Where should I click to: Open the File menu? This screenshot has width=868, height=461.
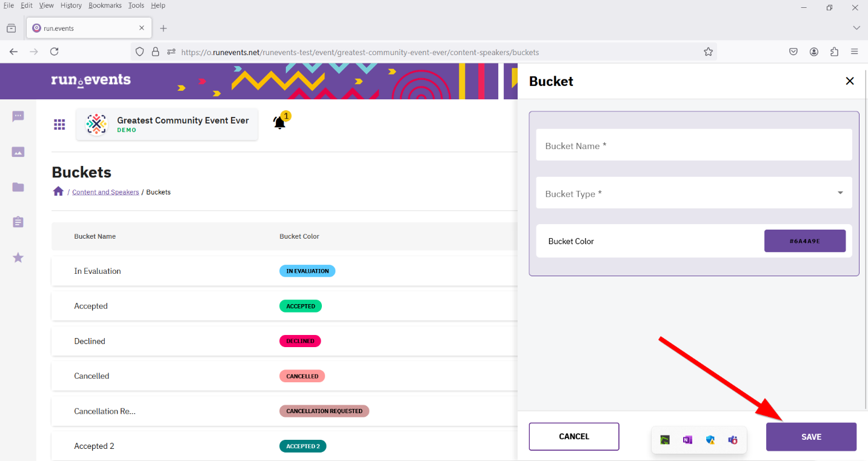pos(9,5)
